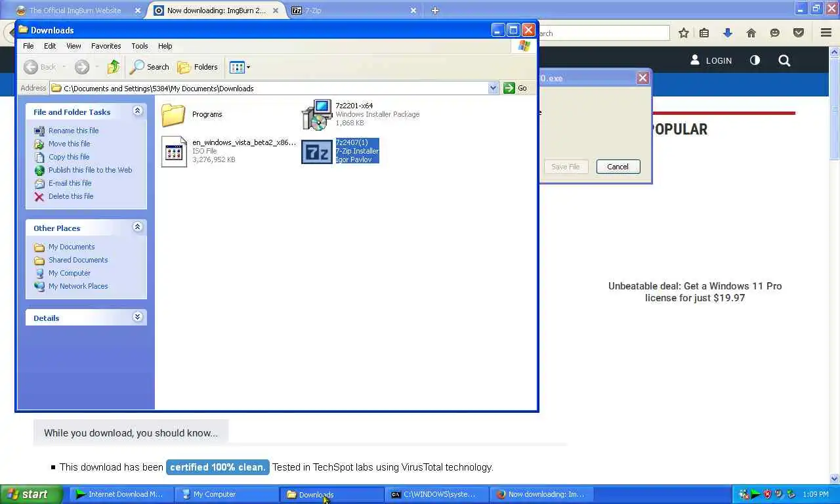This screenshot has width=840, height=504.
Task: Select the 7z2407(1) 7-Zip Installer icon
Action: tap(317, 152)
